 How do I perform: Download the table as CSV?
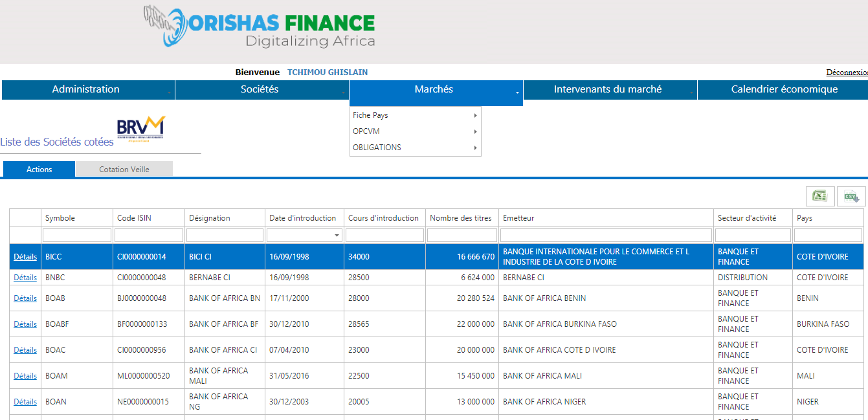point(851,196)
